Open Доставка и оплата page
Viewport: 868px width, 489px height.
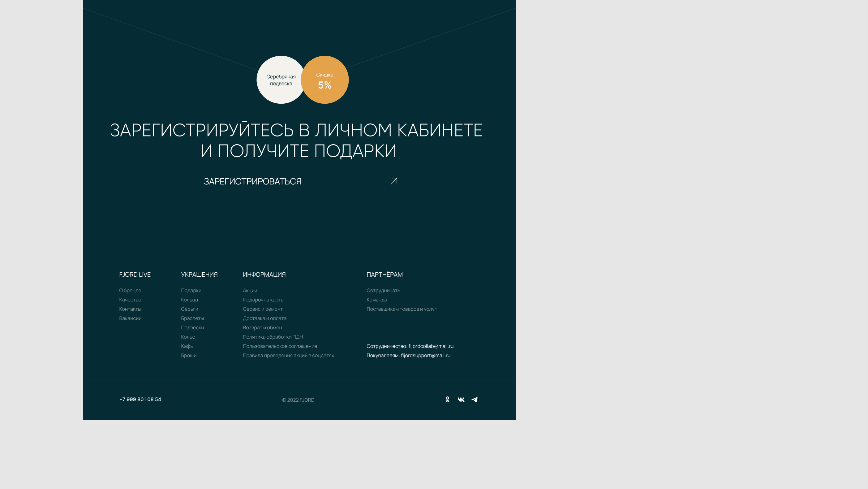(264, 318)
